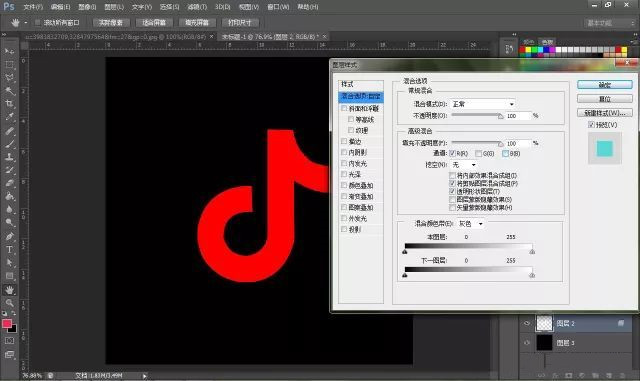Click the 打印尺寸 (Print Size) button

(x=240, y=23)
